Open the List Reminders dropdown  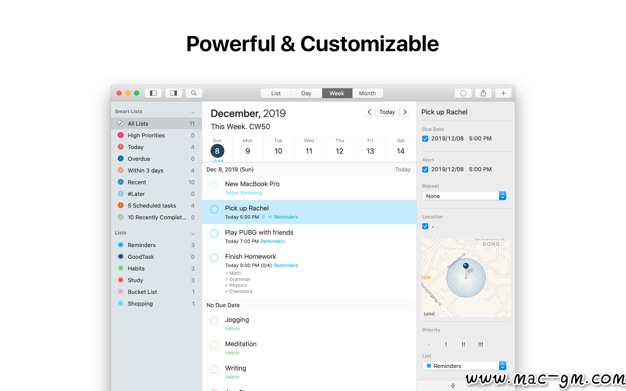point(464,366)
